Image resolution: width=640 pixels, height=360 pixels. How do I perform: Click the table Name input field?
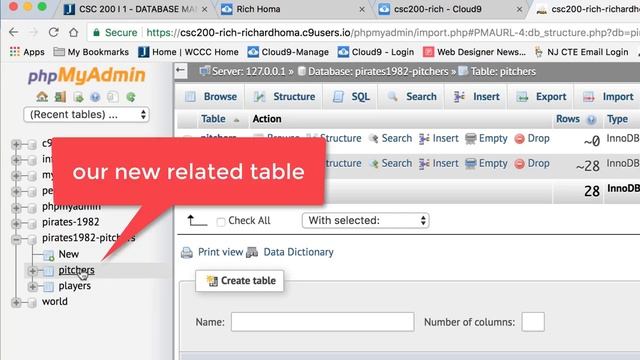point(322,322)
